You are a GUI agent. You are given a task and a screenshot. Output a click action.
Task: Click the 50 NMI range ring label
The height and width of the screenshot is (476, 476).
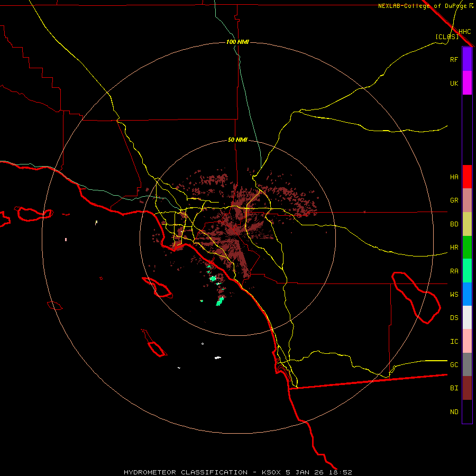coord(237,140)
